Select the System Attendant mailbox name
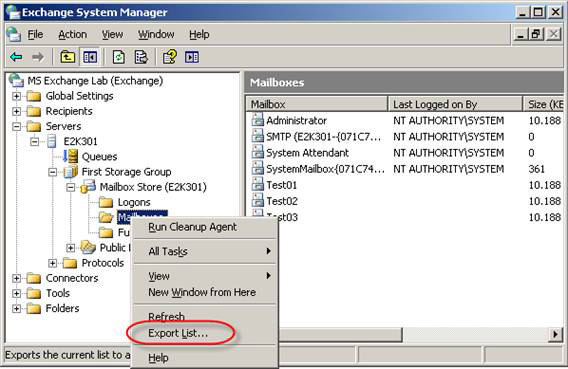Viewport: 568px width, 369px height. (x=307, y=152)
